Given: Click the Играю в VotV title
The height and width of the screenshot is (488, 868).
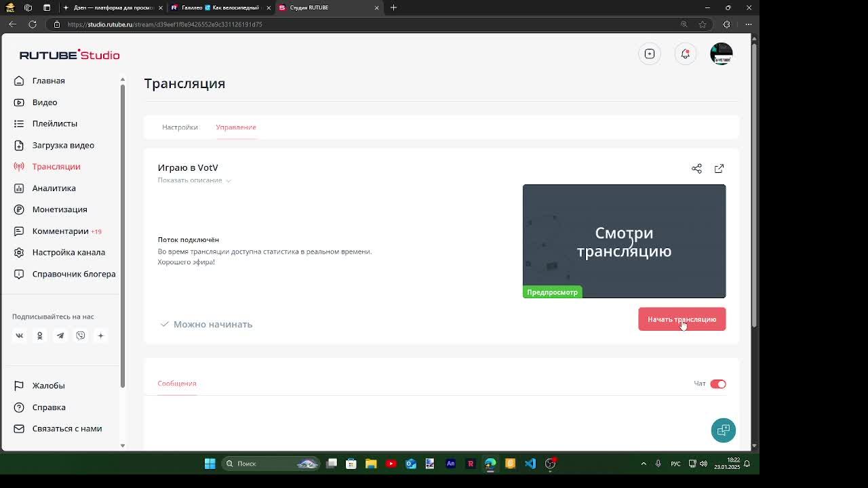Looking at the screenshot, I should coord(188,167).
